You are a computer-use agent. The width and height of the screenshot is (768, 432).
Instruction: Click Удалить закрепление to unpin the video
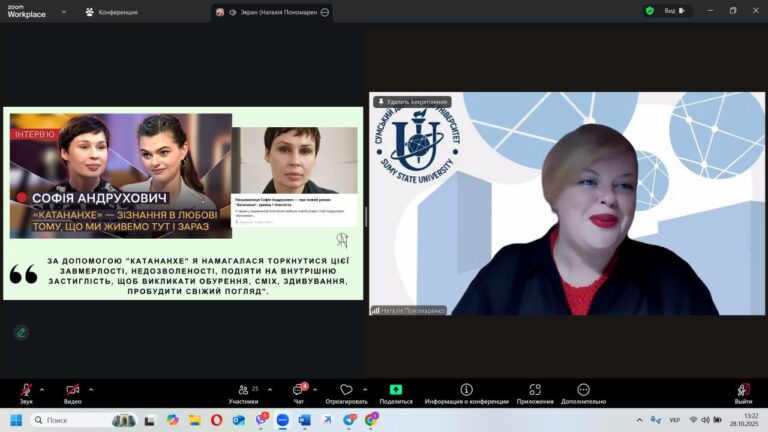coord(411,102)
